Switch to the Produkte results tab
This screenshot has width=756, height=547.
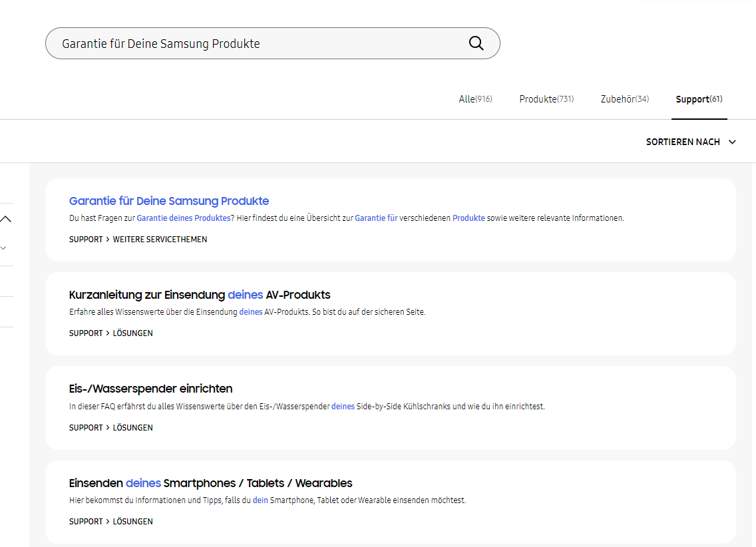(x=546, y=99)
